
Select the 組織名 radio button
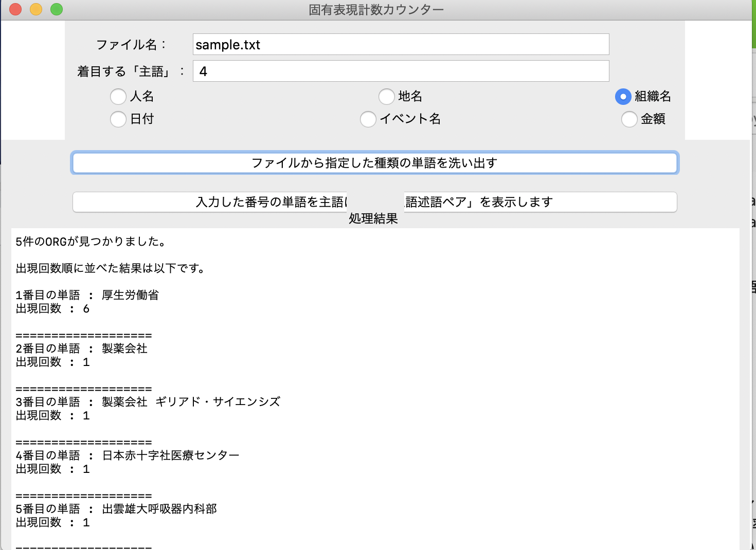coord(622,97)
